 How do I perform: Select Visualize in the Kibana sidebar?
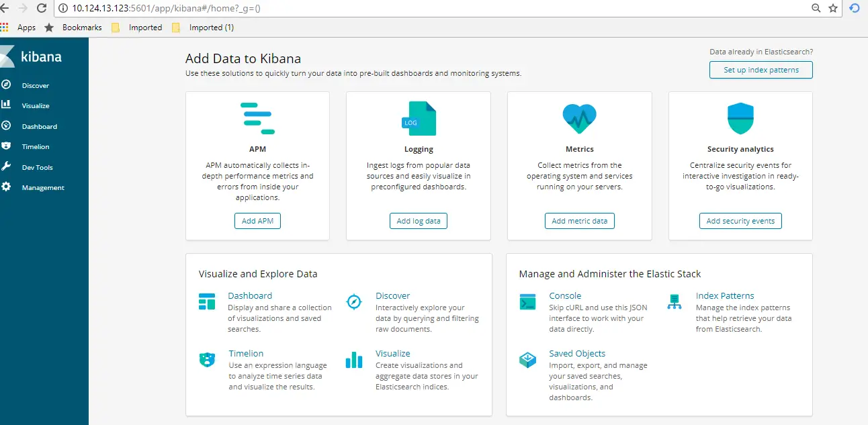[x=36, y=105]
